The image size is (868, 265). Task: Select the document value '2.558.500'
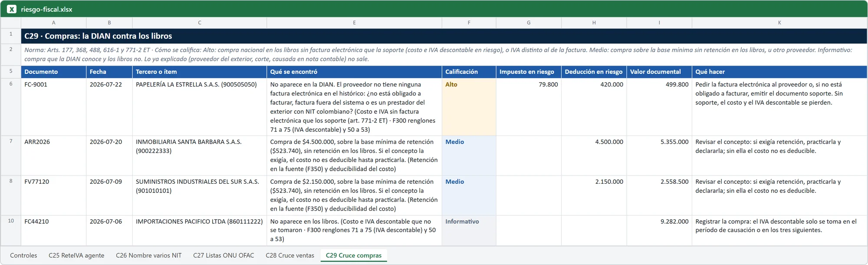coord(659,195)
